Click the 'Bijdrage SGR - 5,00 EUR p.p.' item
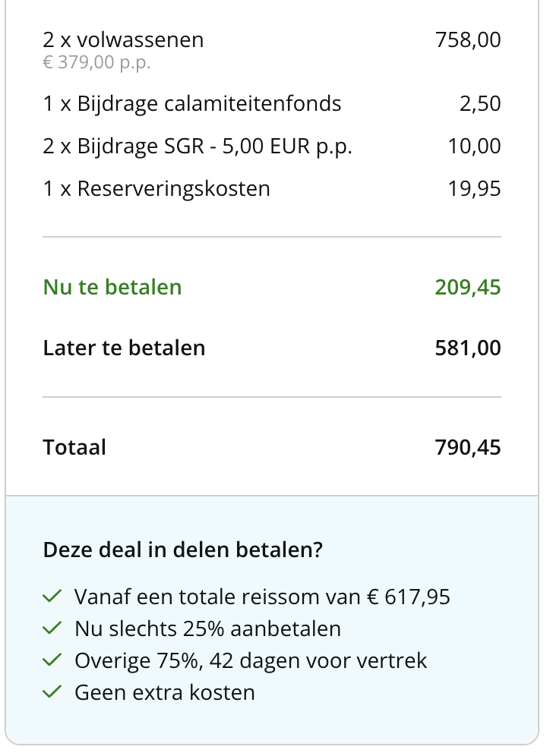Image resolution: width=550 pixels, height=756 pixels. point(198,146)
